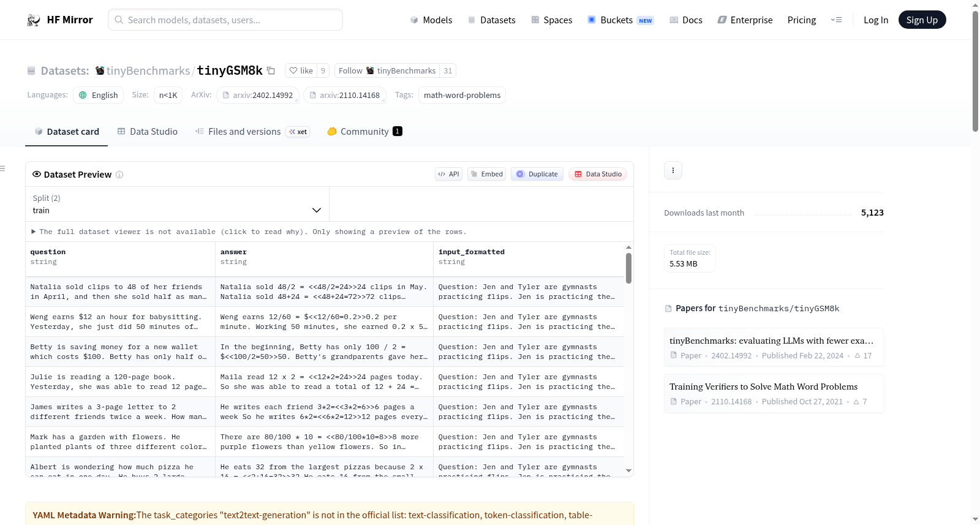Select the 'Julie is reading a 120-page' cell

pos(121,382)
